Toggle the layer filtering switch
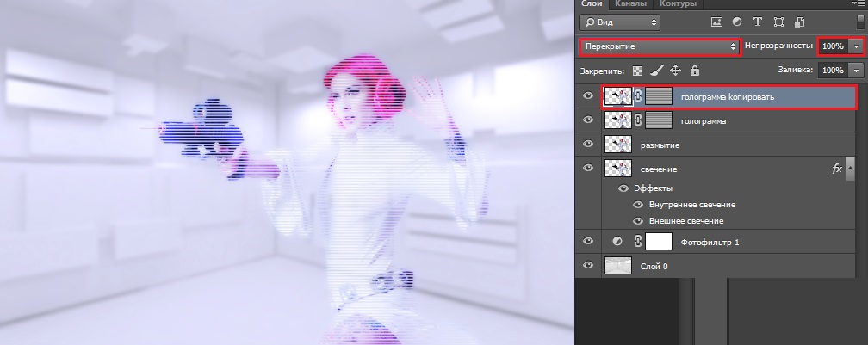The height and width of the screenshot is (345, 868). [x=859, y=22]
